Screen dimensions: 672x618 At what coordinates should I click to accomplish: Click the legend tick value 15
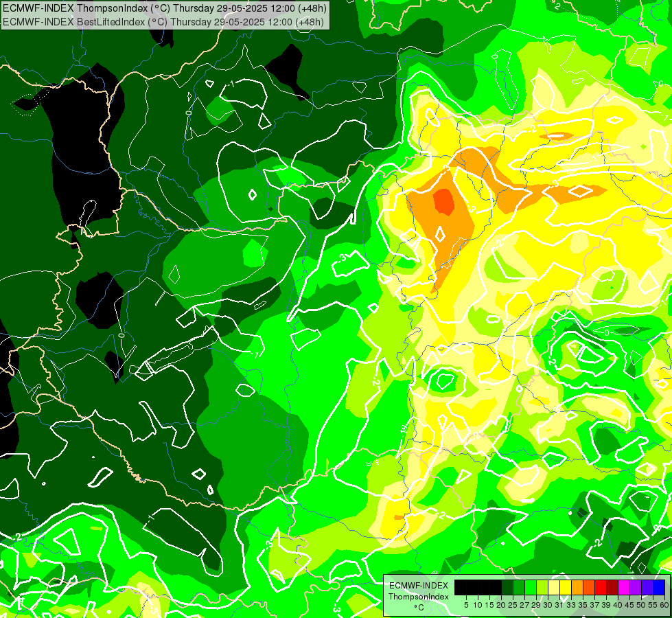click(x=489, y=605)
